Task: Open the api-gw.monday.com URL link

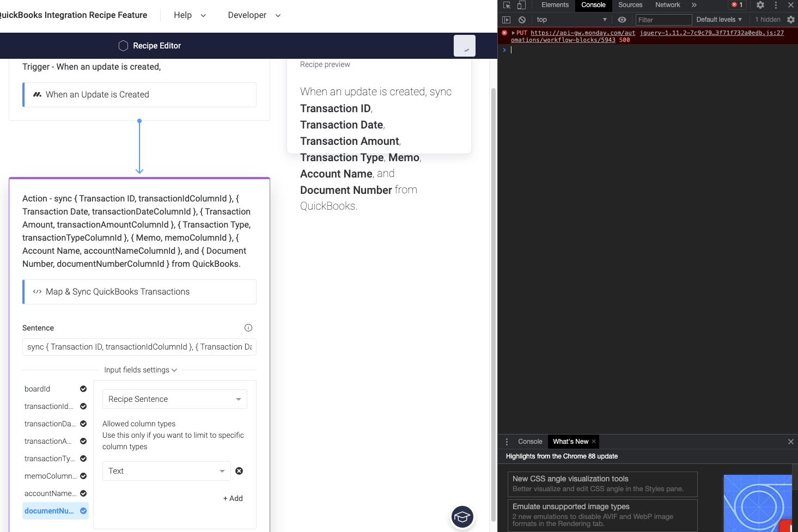Action: click(573, 36)
